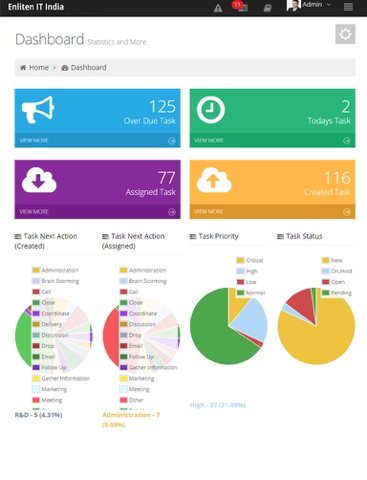Screen dimensions: 367x480
Task: Toggle Open legend entry in Task Status
Action: click(x=333, y=282)
